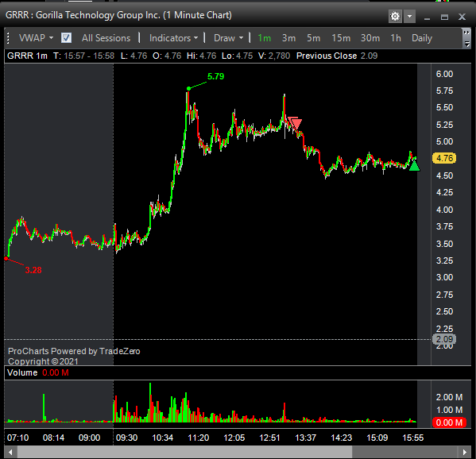Click the V: 2,780 volume readout

click(274, 56)
